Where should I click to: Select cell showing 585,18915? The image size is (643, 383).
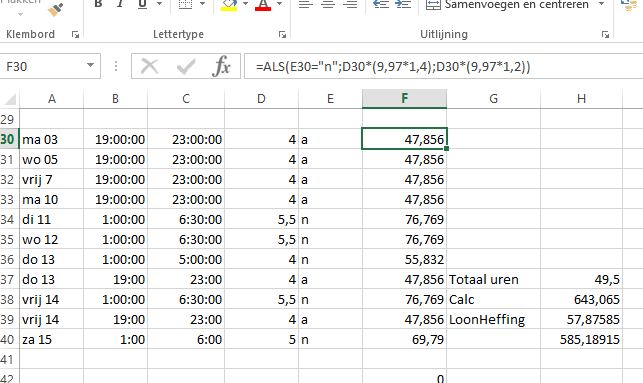(581, 340)
